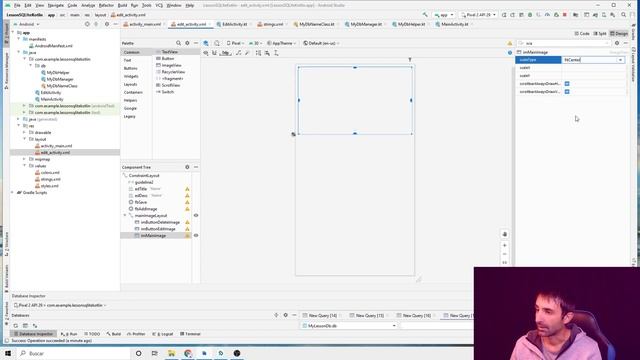Click the zoom in plus icon
The width and height of the screenshot is (640, 360).
tap(505, 245)
